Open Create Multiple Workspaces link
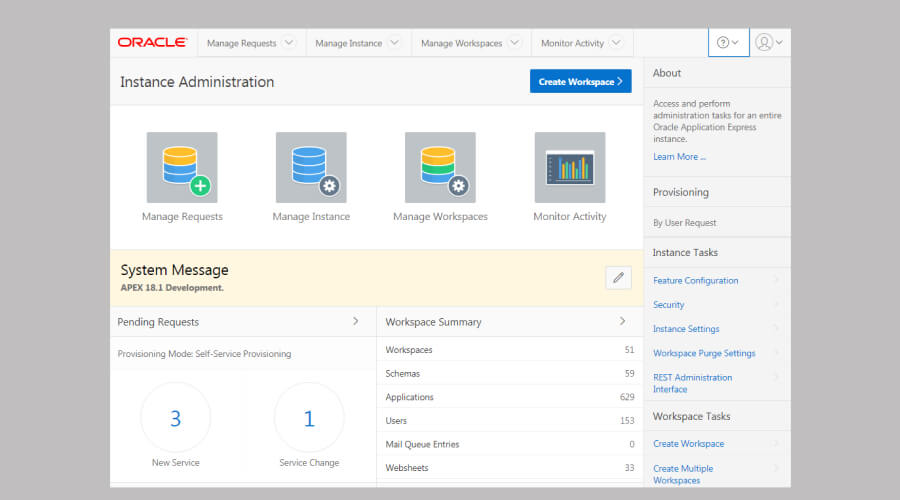The width and height of the screenshot is (900, 500). [x=683, y=474]
